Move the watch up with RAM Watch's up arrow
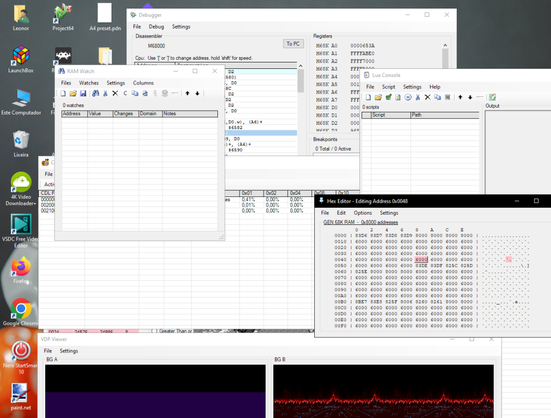The width and height of the screenshot is (551, 418). click(x=187, y=93)
